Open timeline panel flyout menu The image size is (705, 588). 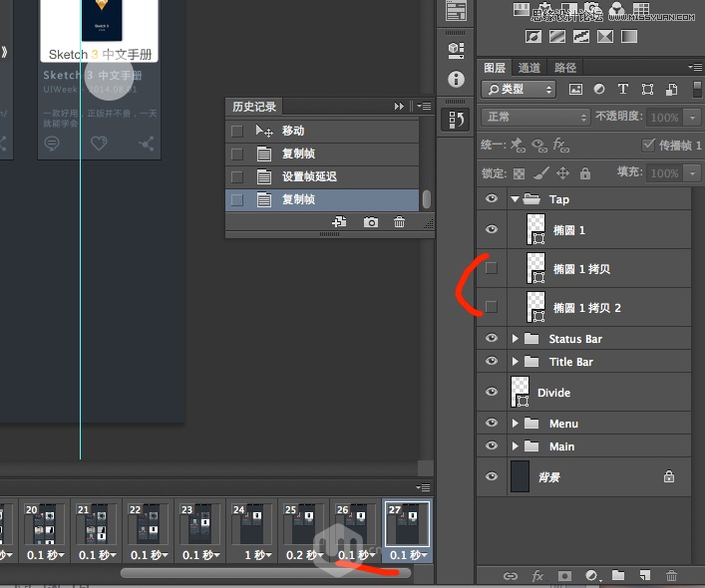coord(424,487)
